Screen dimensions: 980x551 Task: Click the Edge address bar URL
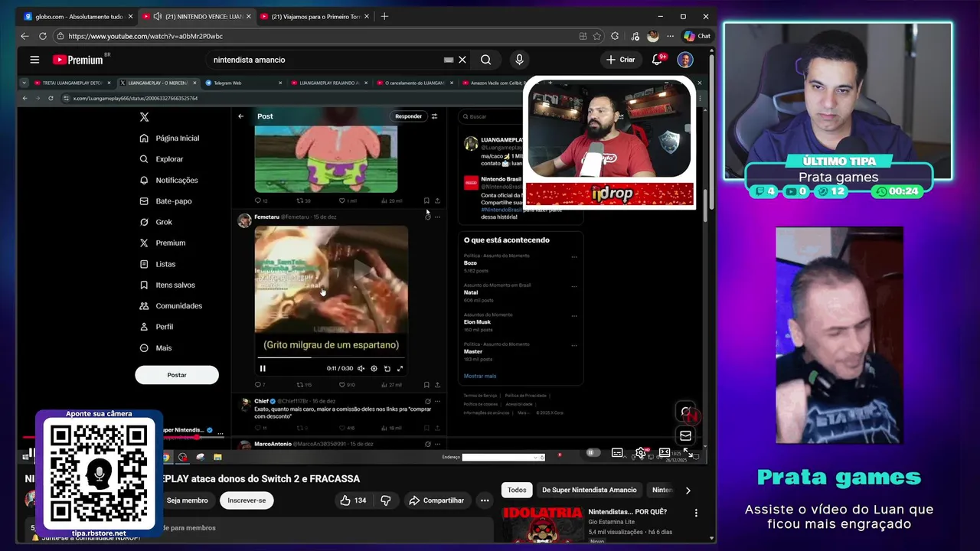145,36
